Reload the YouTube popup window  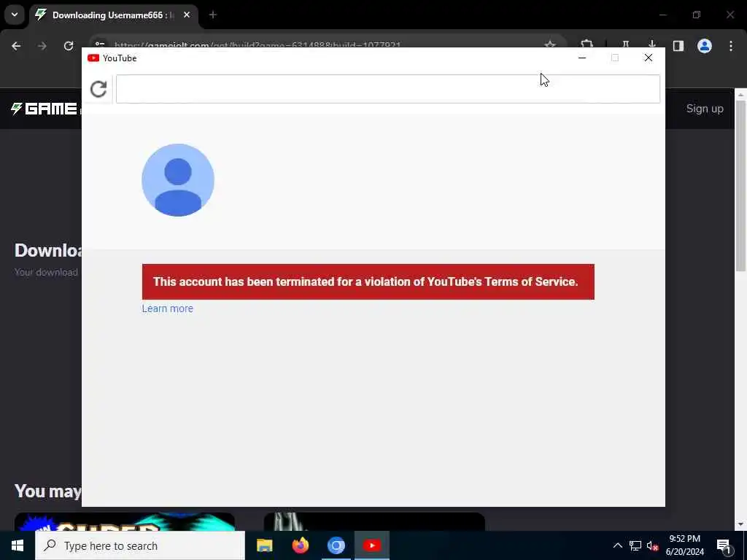98,89
